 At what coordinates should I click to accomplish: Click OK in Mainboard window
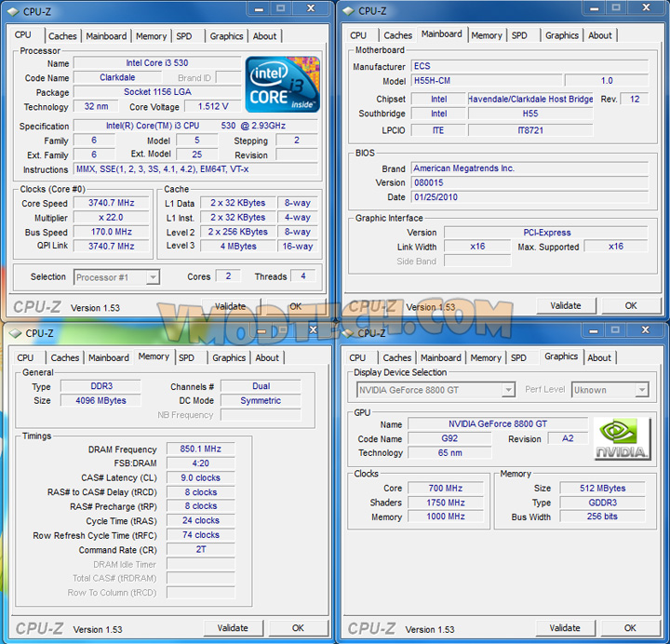click(x=631, y=305)
